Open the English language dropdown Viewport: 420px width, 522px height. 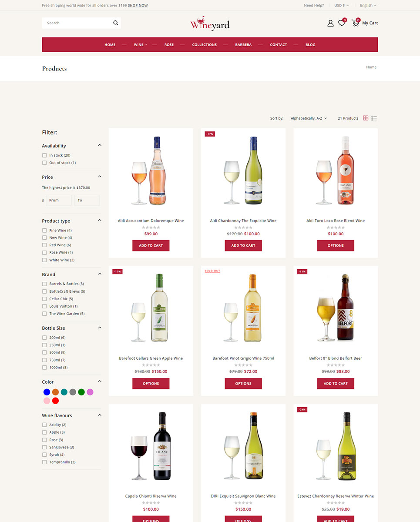(368, 5)
